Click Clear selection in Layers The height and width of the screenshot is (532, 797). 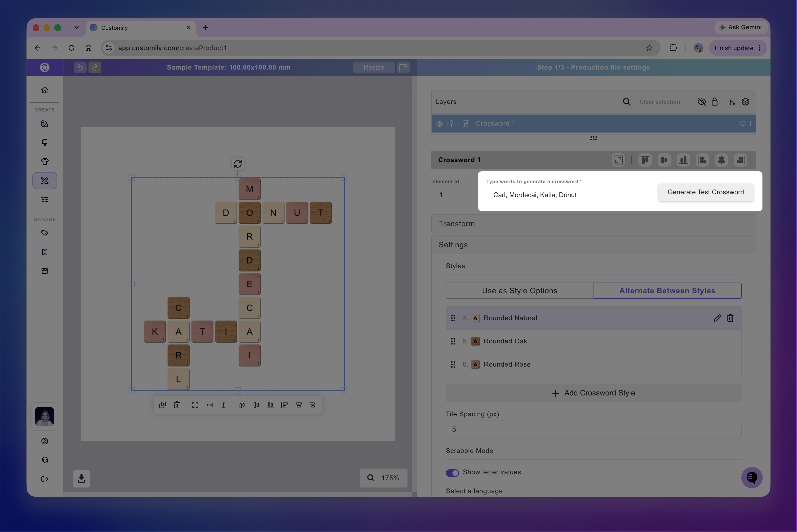pyautogui.click(x=660, y=102)
